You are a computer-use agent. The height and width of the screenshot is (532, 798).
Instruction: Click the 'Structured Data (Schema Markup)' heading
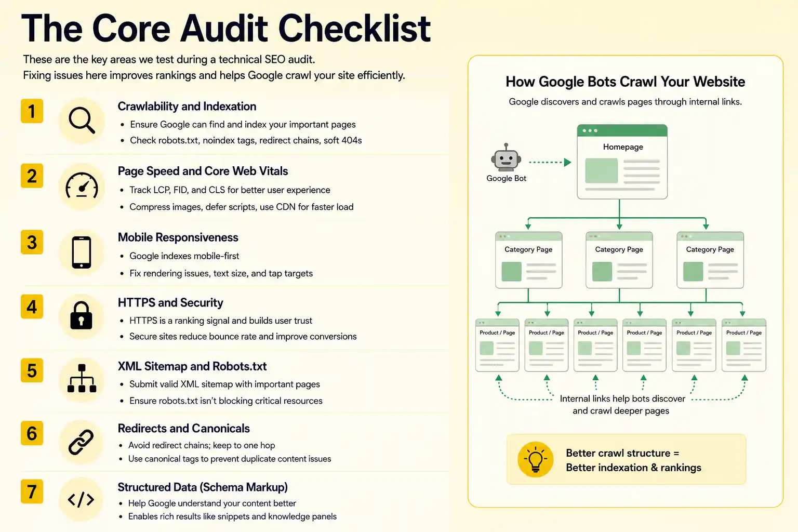pyautogui.click(x=203, y=487)
